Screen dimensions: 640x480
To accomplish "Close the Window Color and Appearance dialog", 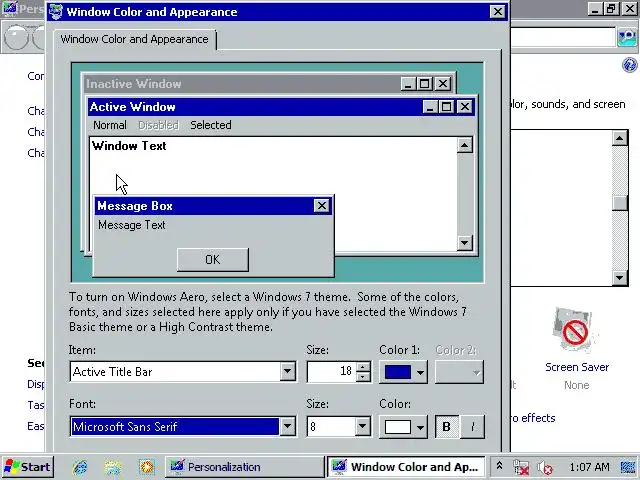I will coord(498,12).
